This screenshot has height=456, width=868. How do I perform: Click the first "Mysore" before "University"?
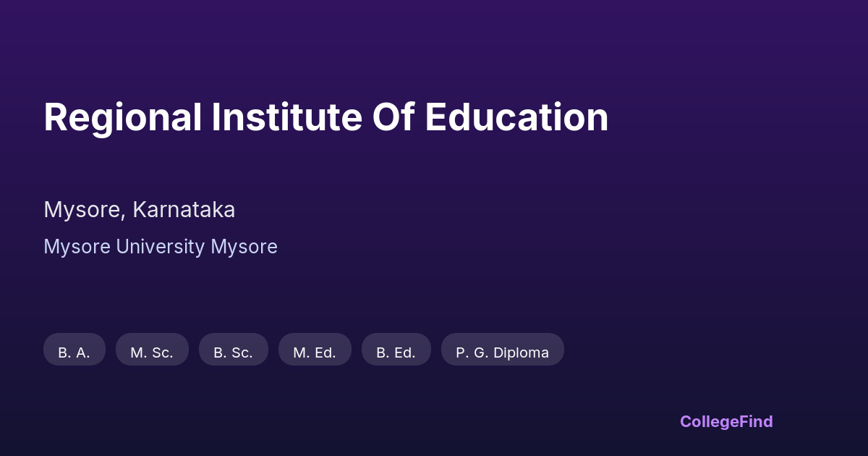coord(77,247)
